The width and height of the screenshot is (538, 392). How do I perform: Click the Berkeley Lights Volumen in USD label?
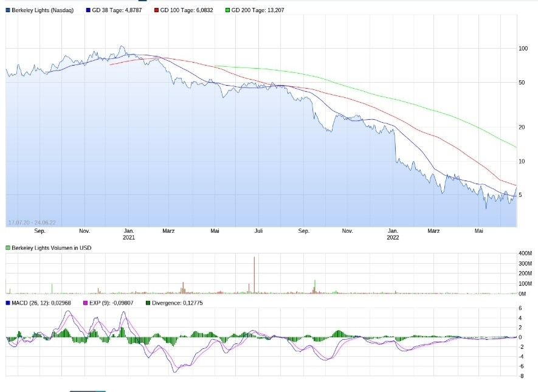[52, 248]
